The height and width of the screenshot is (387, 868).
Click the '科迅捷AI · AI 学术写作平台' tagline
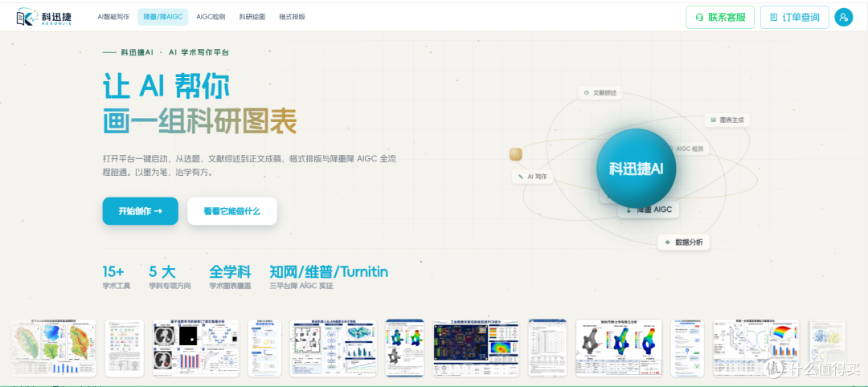[x=166, y=52]
